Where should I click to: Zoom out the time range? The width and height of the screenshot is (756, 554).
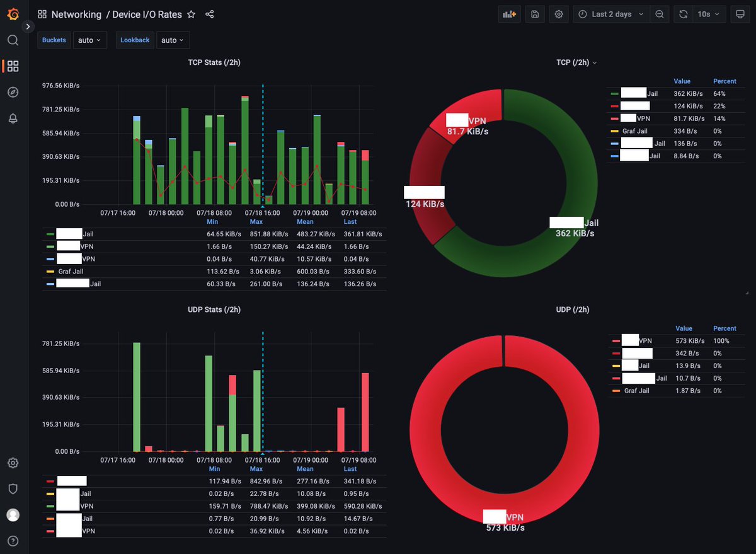[659, 14]
